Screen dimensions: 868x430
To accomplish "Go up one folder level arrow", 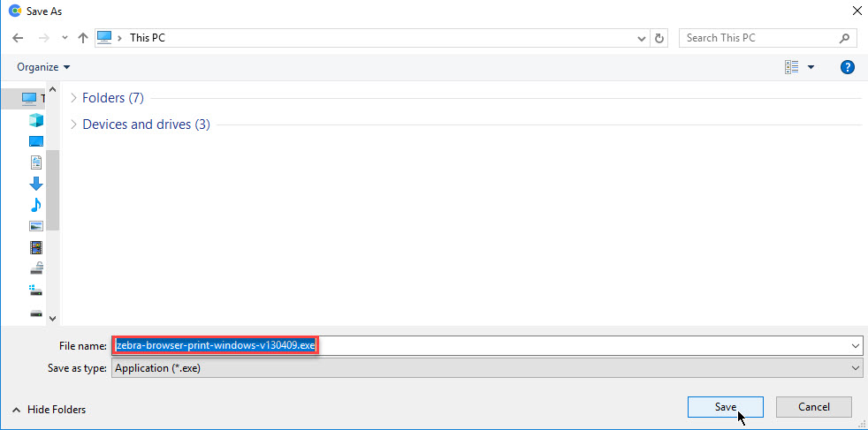I will pos(83,38).
